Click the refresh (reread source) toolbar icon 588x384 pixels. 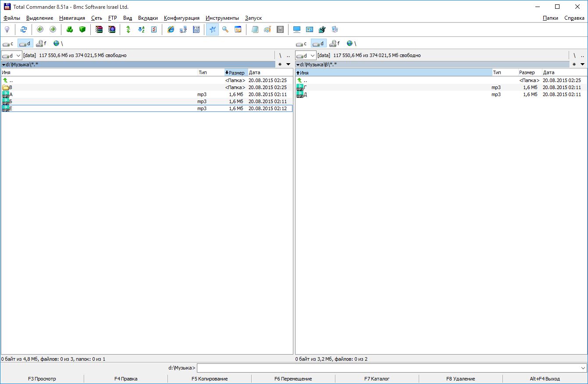pos(24,29)
